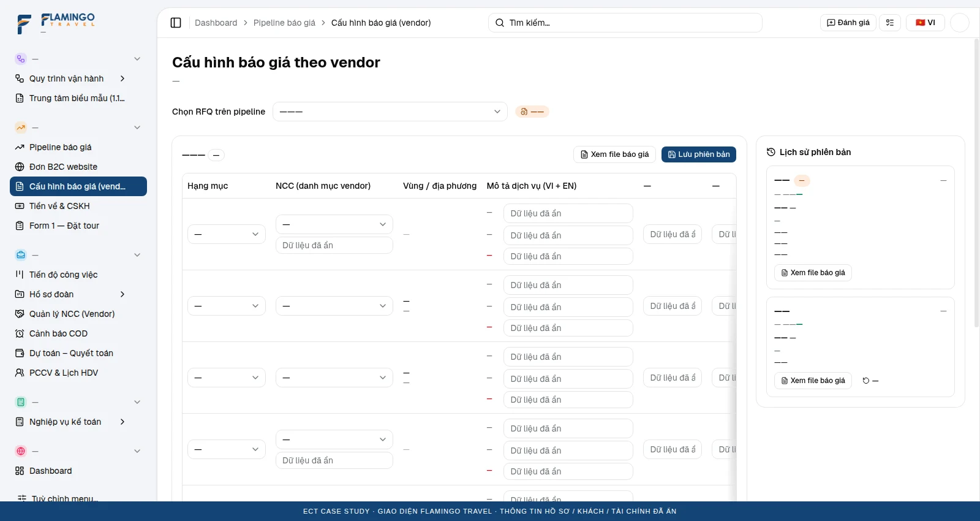Screen dimensions: 980x521
Task: Switch language with the VI flag button
Action: 925,23
